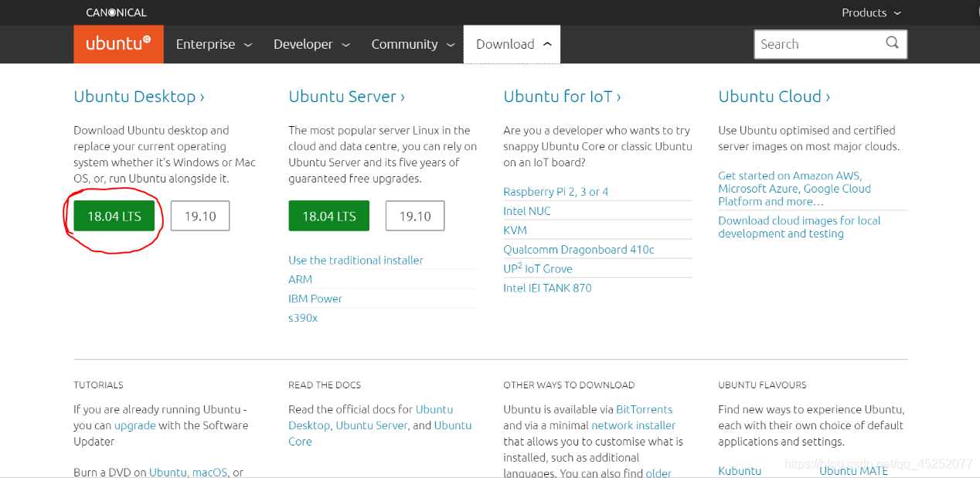Select the ARM server link
This screenshot has height=478, width=980.
coord(301,279)
